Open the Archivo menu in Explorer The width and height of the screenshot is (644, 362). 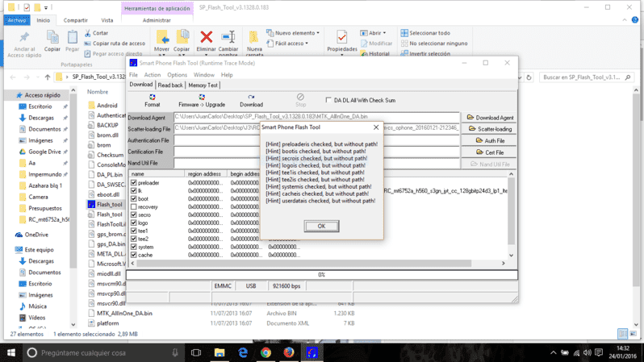[17, 20]
